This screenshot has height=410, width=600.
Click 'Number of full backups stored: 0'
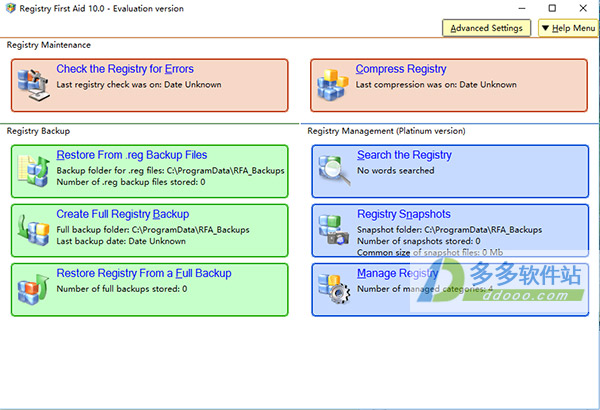(122, 289)
